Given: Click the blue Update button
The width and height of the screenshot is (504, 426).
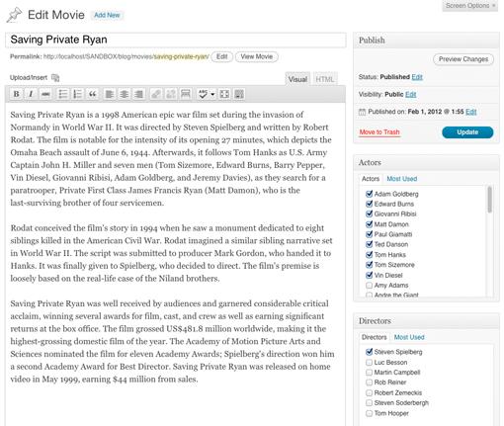Looking at the screenshot, I should (467, 132).
